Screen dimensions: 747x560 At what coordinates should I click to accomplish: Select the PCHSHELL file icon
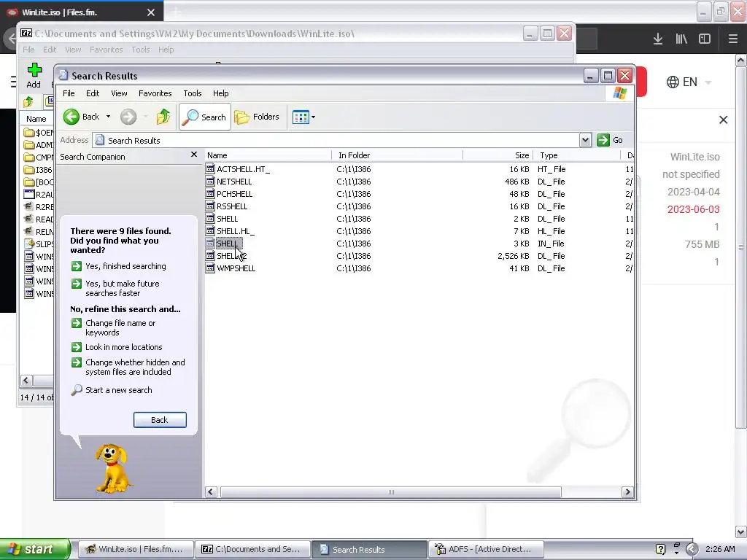pyautogui.click(x=210, y=193)
